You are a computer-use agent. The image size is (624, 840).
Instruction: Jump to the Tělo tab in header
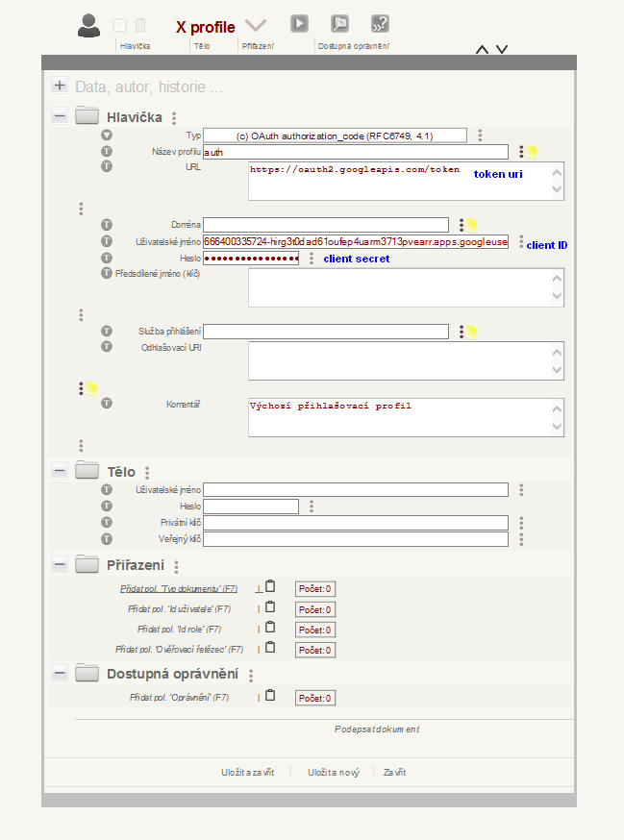202,45
